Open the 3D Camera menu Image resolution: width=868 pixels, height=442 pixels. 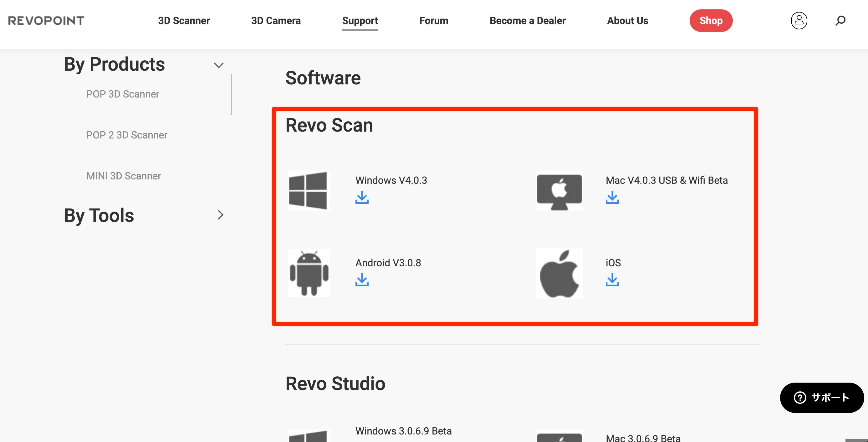276,21
